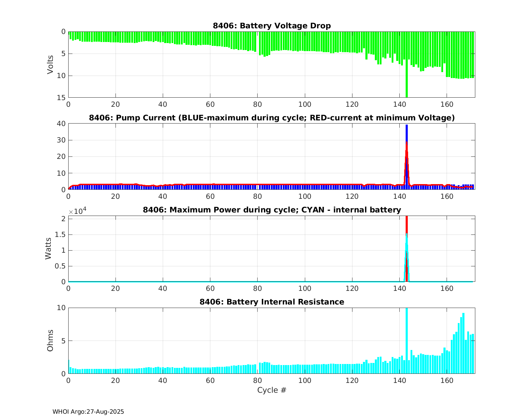Click the Watts y-axis label

click(48, 248)
